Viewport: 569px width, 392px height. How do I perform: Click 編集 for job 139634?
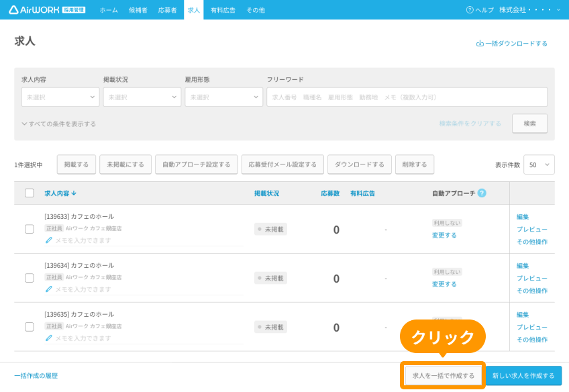click(x=523, y=266)
